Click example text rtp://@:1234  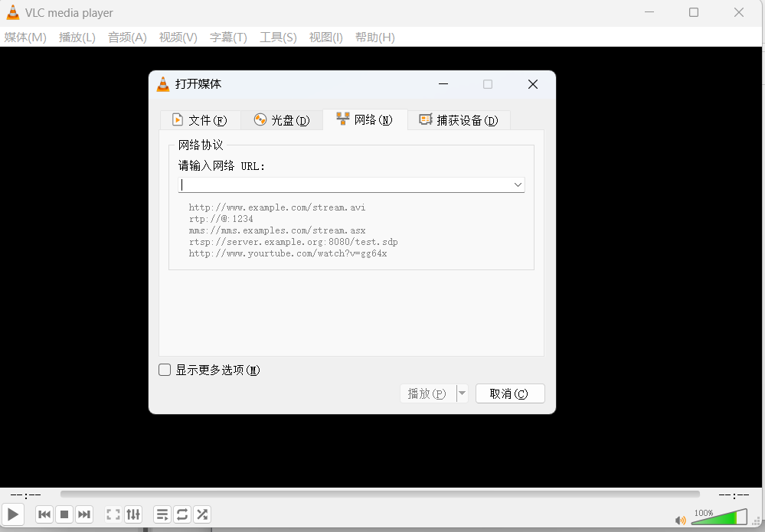(x=221, y=219)
